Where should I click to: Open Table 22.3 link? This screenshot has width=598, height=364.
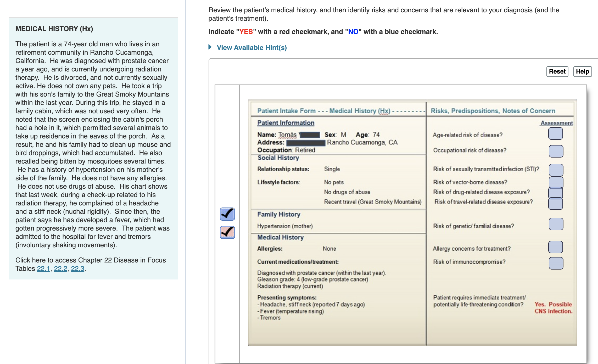pyautogui.click(x=78, y=268)
